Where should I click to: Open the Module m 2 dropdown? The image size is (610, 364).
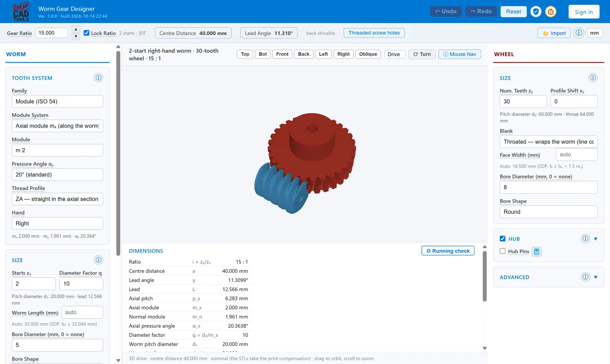coord(58,150)
